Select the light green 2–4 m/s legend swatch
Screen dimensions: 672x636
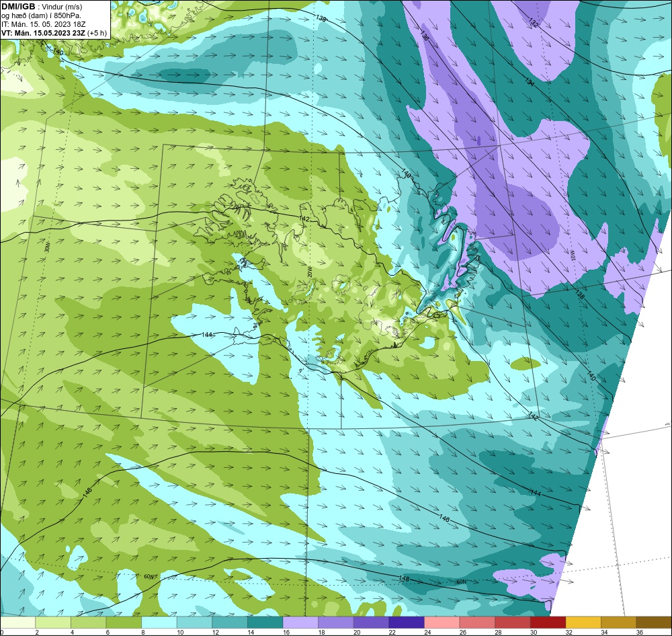point(52,622)
